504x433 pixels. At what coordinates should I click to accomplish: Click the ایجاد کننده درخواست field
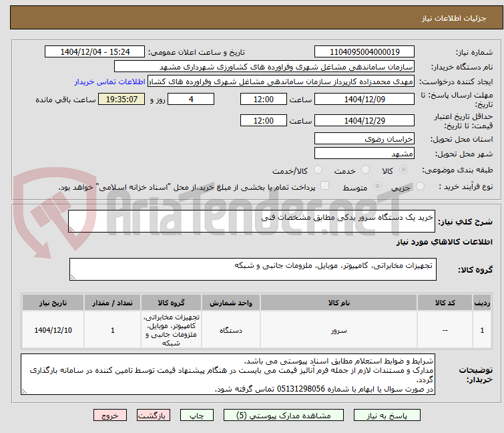281,82
